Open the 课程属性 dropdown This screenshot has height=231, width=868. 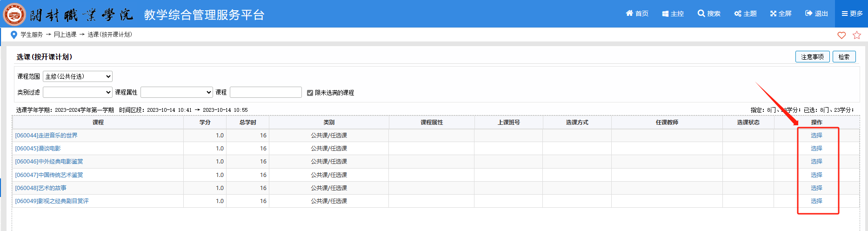pos(176,92)
